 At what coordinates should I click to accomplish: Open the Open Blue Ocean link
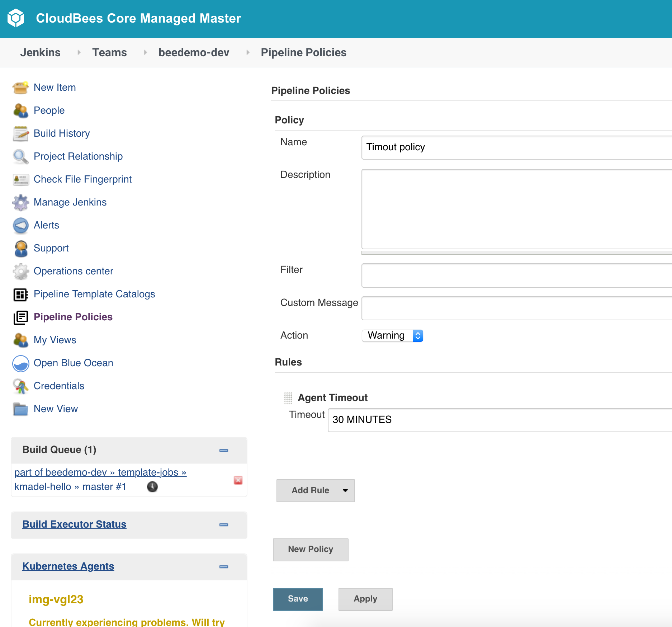(x=73, y=363)
